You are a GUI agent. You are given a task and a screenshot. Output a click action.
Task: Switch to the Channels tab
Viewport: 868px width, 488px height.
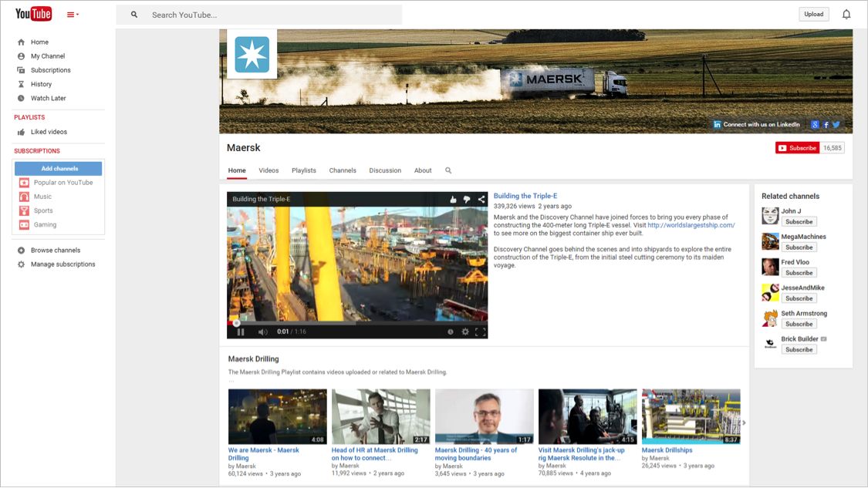343,170
